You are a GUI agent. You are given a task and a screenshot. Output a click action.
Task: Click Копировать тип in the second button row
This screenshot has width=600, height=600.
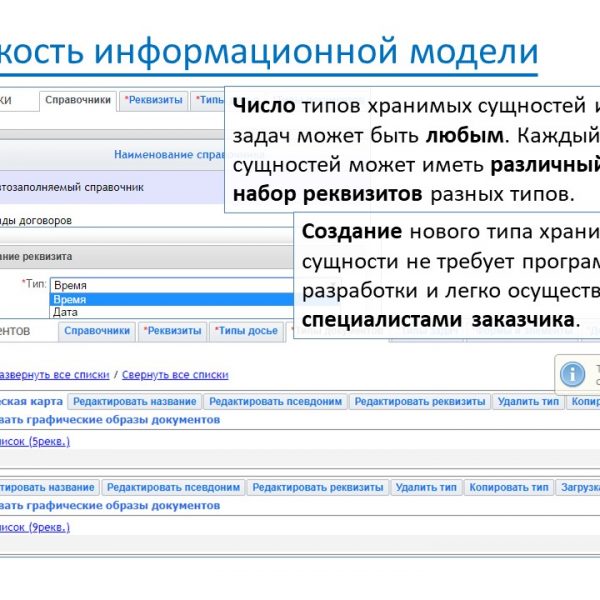(x=510, y=487)
